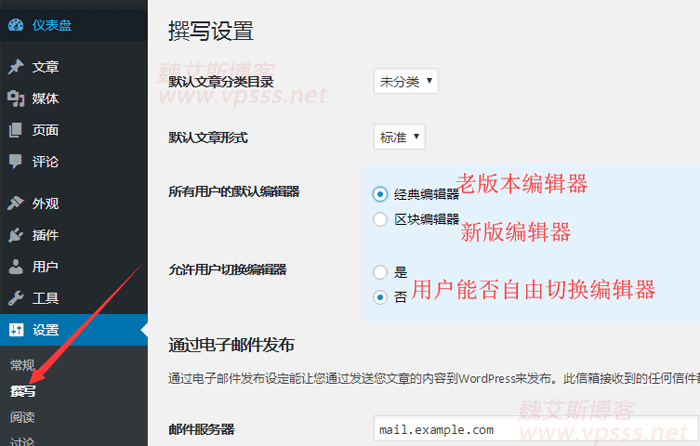Open Media via its sidebar icon
The height and width of the screenshot is (446, 700).
(15, 99)
